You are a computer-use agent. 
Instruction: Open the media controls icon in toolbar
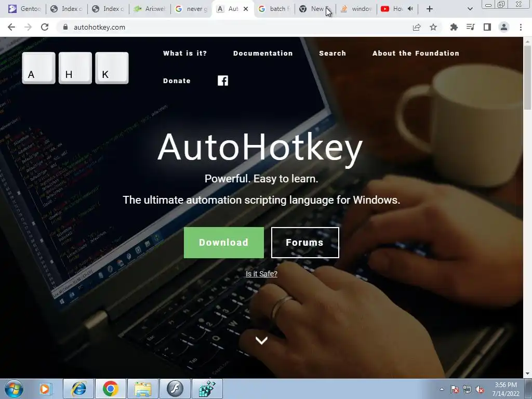471,27
